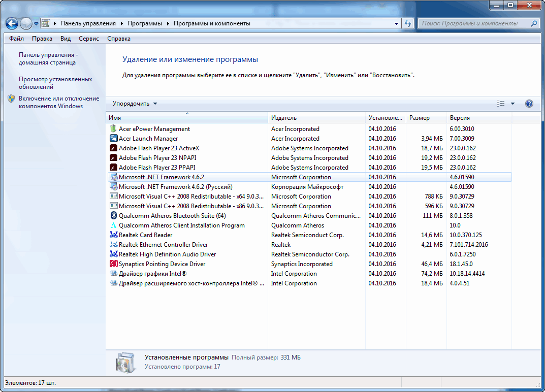Open the address bar history dropdown
The height and width of the screenshot is (392, 545).
coord(396,24)
